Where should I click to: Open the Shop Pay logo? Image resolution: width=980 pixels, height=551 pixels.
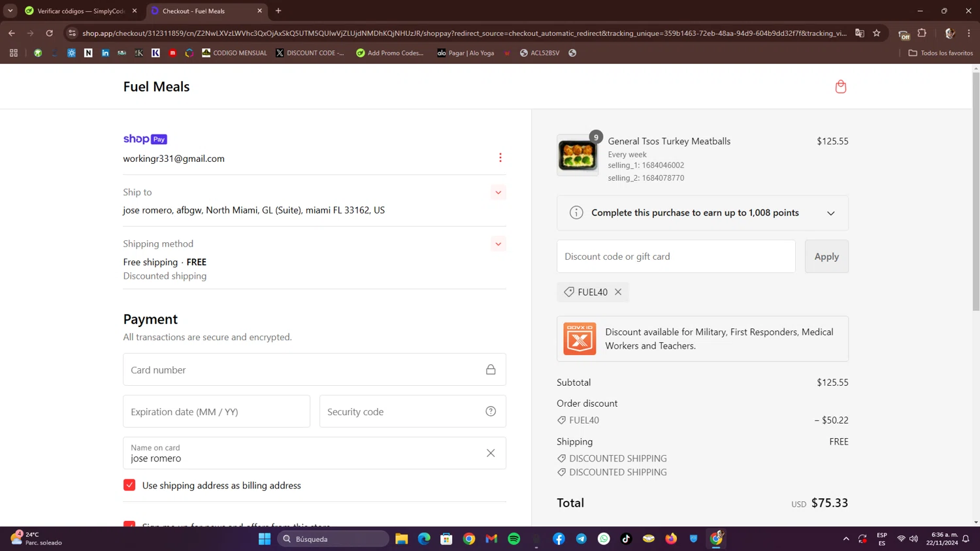145,139
